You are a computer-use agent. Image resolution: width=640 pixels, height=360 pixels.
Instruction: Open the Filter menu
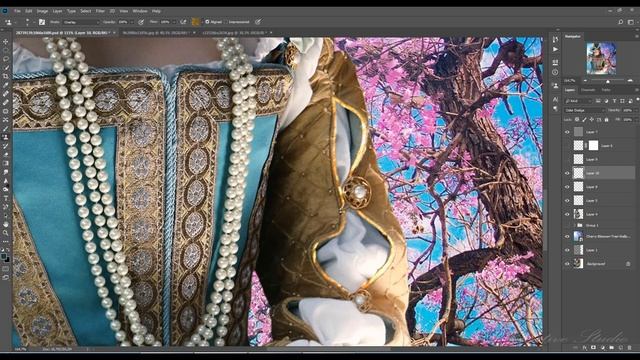(100, 11)
